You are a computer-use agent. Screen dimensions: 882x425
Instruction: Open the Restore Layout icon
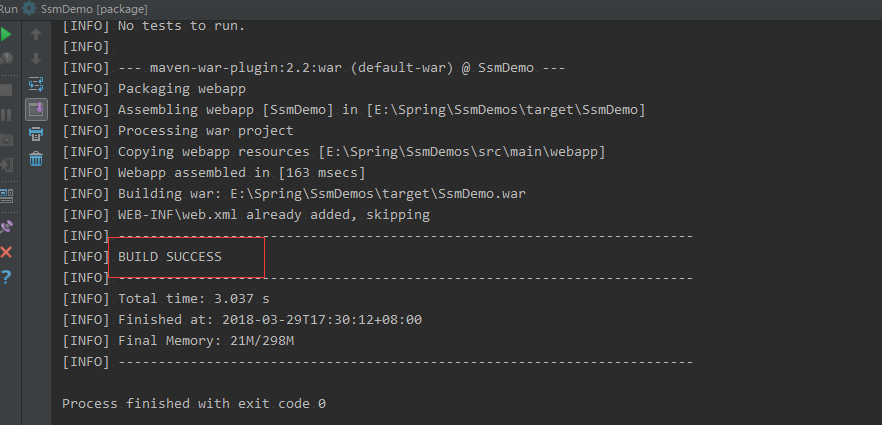6,196
